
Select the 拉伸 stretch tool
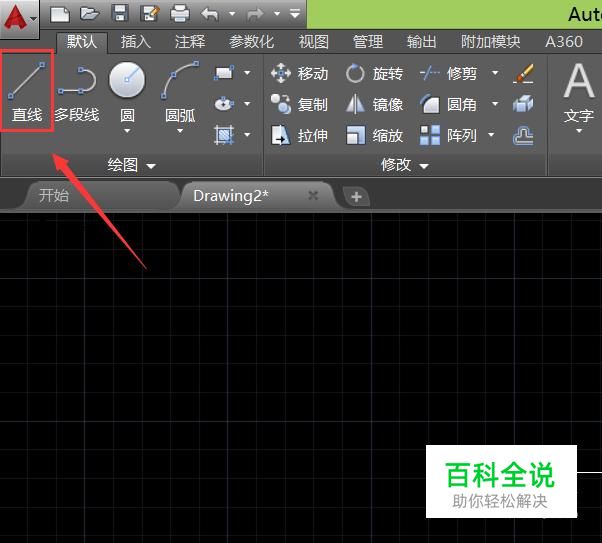point(299,135)
